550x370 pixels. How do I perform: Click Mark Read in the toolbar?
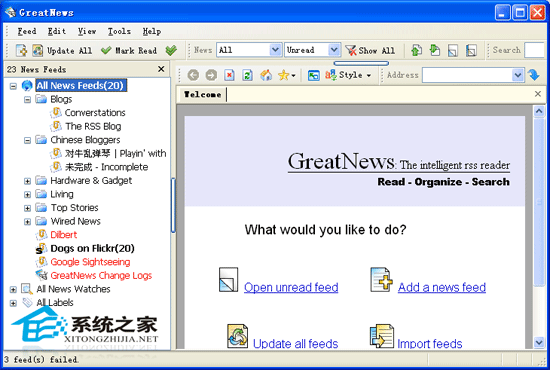click(x=129, y=51)
